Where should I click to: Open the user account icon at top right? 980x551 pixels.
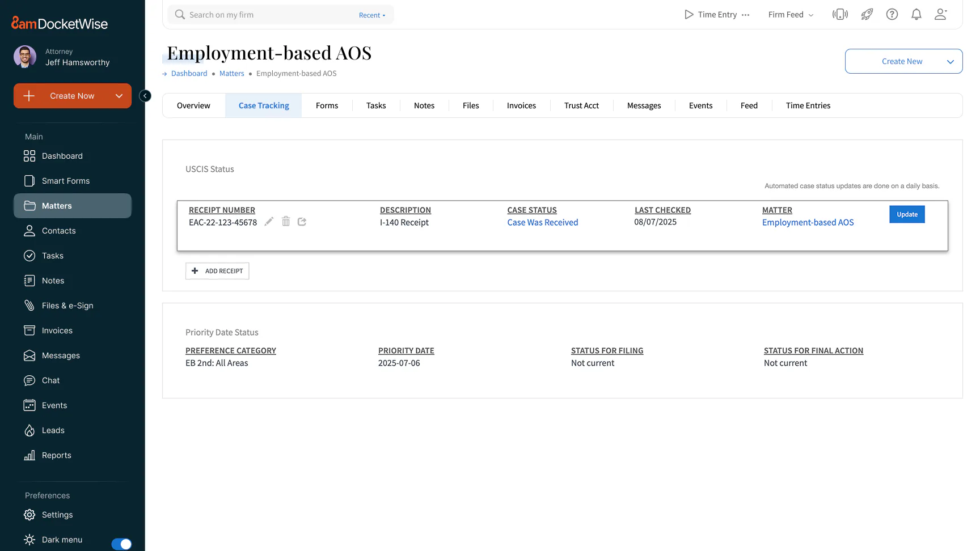coord(940,15)
